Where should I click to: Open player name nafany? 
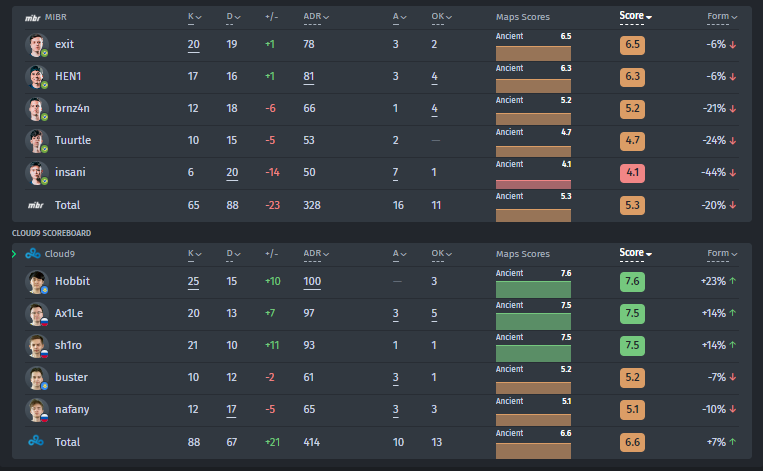pyautogui.click(x=73, y=410)
